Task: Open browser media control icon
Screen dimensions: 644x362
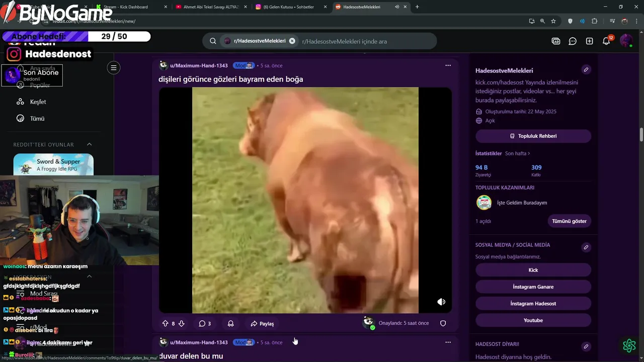Action: (612, 21)
